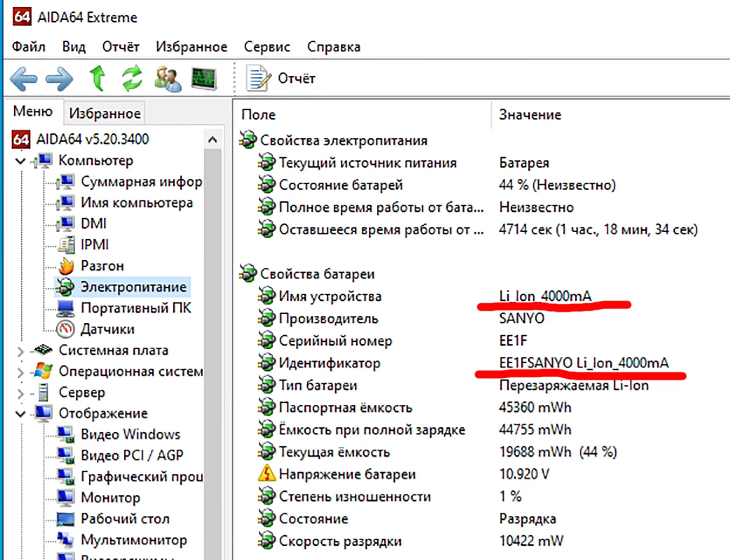Open the system monitor graph icon
This screenshot has height=560, width=730.
coord(204,79)
